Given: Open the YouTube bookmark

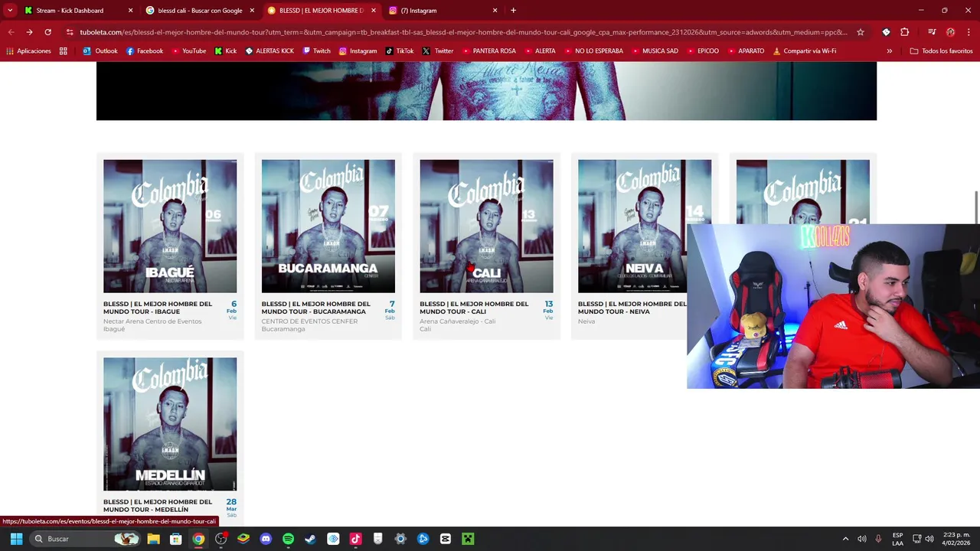Looking at the screenshot, I should click(188, 51).
